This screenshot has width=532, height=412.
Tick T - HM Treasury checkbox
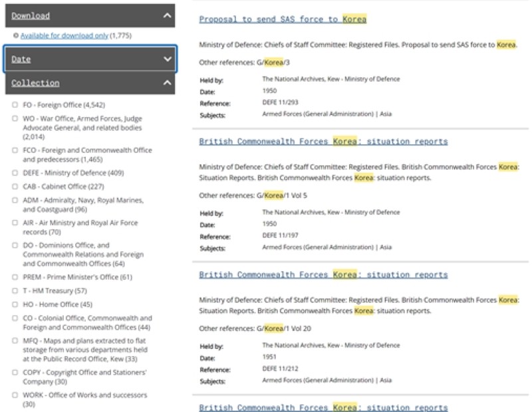coord(15,290)
